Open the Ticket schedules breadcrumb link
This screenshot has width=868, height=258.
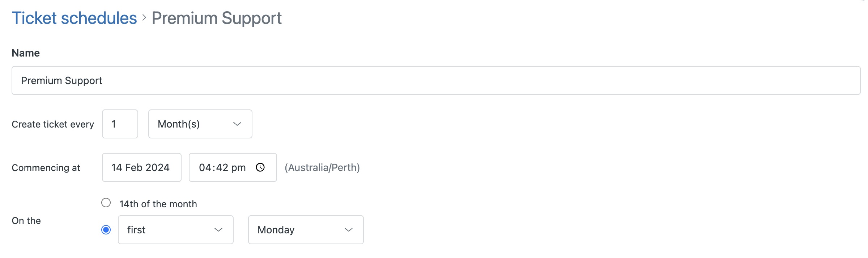pyautogui.click(x=74, y=18)
